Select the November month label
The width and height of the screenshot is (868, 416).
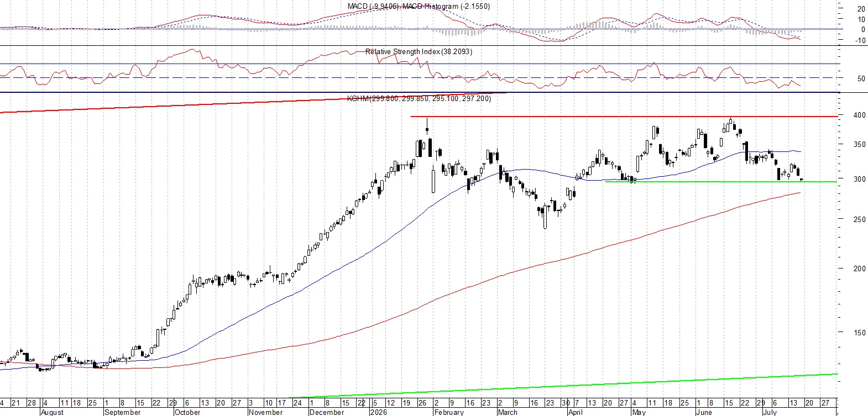(x=266, y=412)
